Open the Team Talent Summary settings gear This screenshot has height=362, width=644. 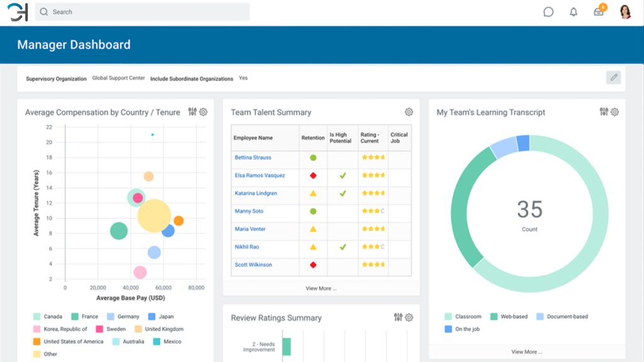[x=409, y=111]
